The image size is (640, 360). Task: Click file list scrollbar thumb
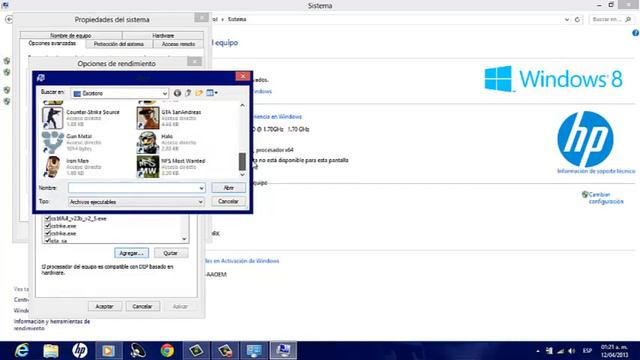[242, 162]
